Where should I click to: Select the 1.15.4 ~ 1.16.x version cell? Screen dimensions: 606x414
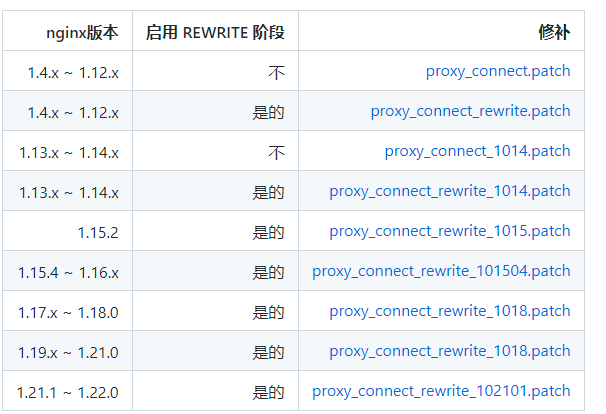click(68, 273)
